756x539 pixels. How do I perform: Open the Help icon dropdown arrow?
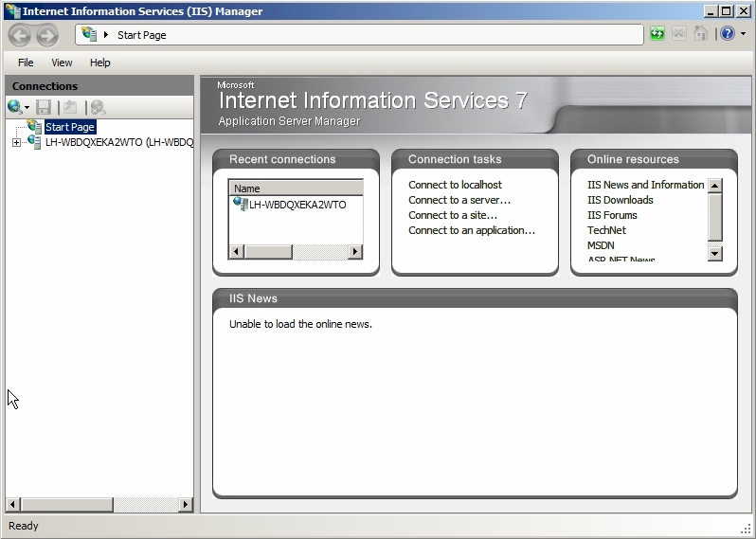coord(743,34)
